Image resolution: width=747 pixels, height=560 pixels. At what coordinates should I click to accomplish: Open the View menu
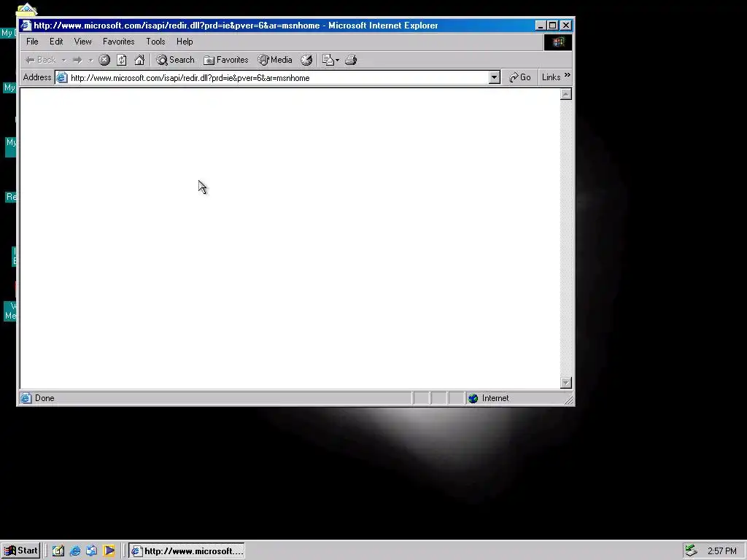click(83, 42)
